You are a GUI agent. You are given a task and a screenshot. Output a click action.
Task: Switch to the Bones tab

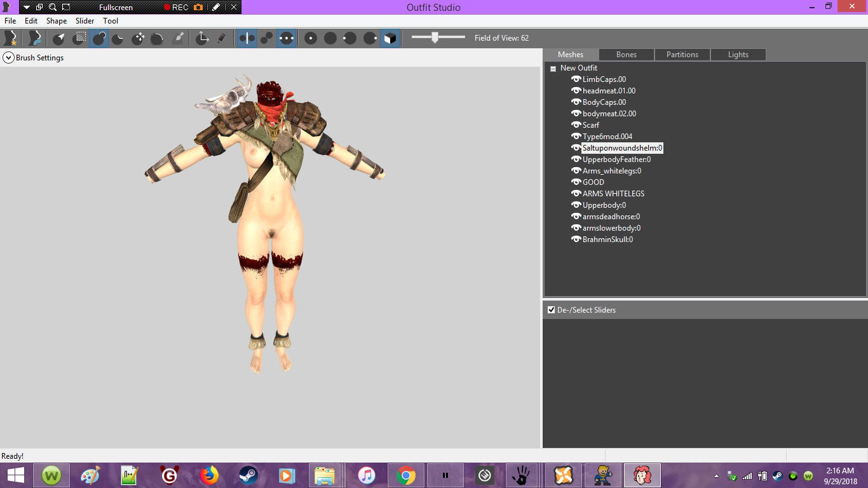click(x=627, y=55)
